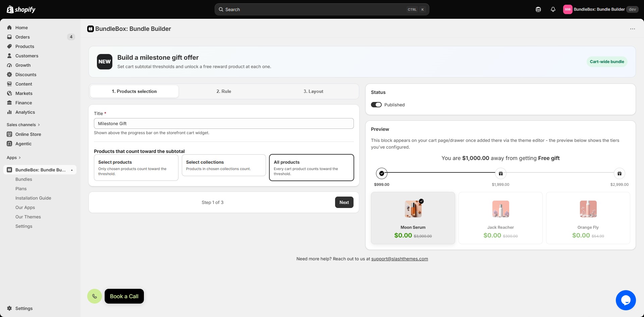
Task: Open the notifications bell
Action: 553,9
